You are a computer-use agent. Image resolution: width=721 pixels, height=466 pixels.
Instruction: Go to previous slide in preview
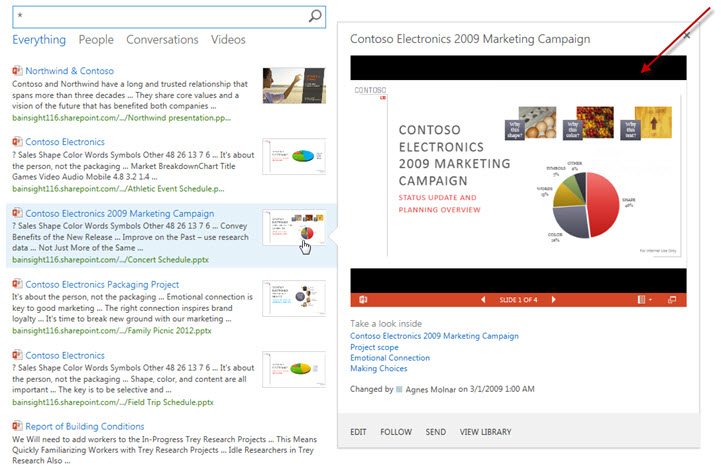483,299
